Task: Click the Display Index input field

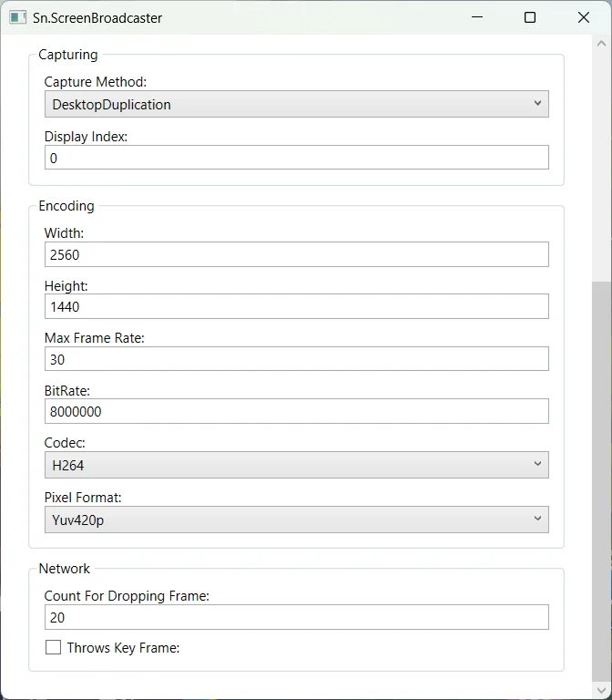Action: [x=297, y=158]
